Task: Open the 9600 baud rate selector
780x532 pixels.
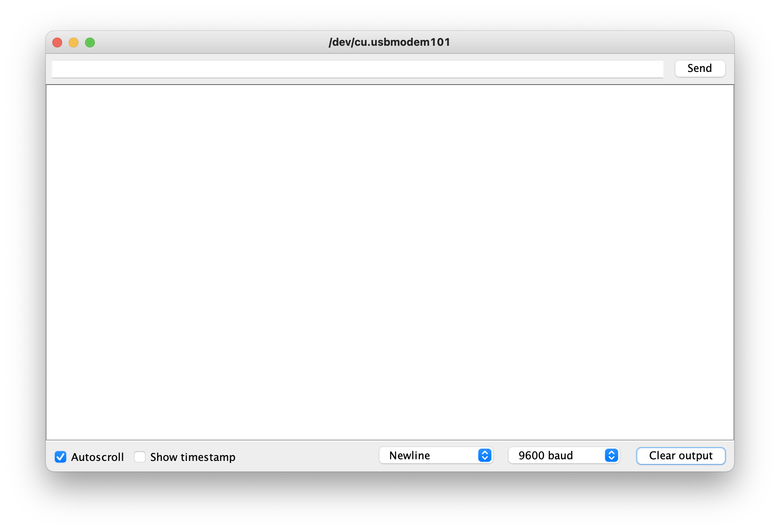Action: point(563,455)
